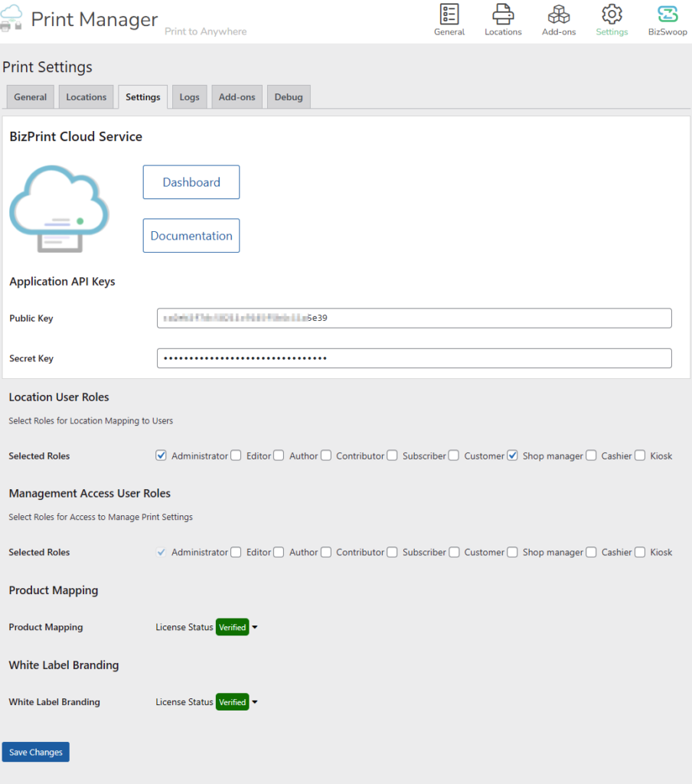
Task: Check Editor in Location User Roles
Action: coord(236,456)
